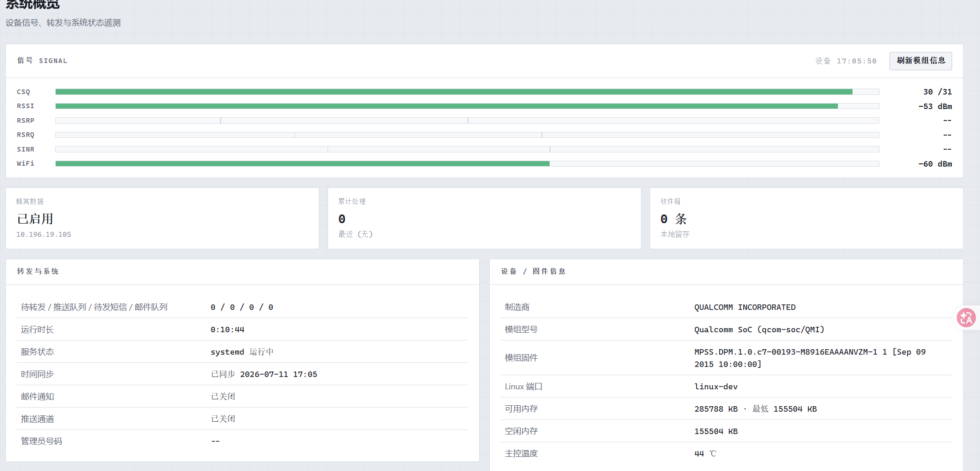The width and height of the screenshot is (980, 471).
Task: Click the 运行时长 row label
Action: (37, 330)
